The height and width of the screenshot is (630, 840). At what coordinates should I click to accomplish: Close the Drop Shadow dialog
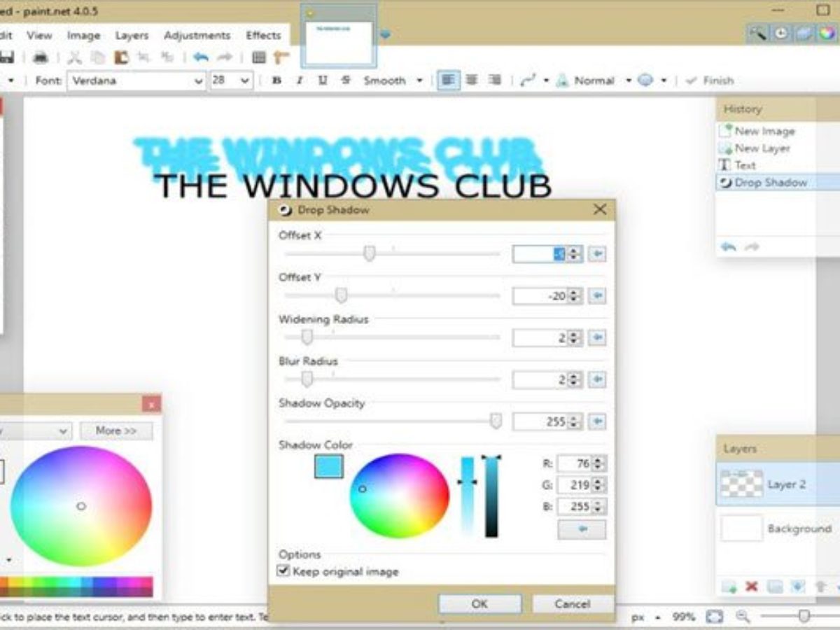(600, 209)
